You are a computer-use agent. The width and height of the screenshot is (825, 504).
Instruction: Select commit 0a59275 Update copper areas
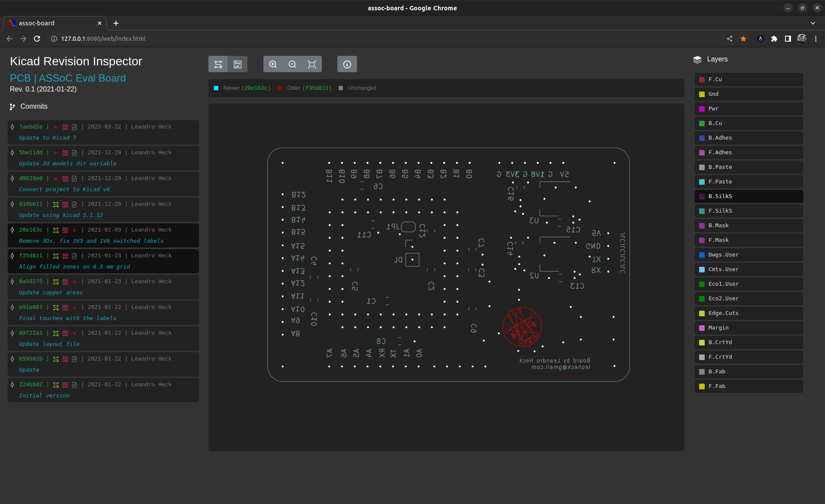tap(103, 287)
